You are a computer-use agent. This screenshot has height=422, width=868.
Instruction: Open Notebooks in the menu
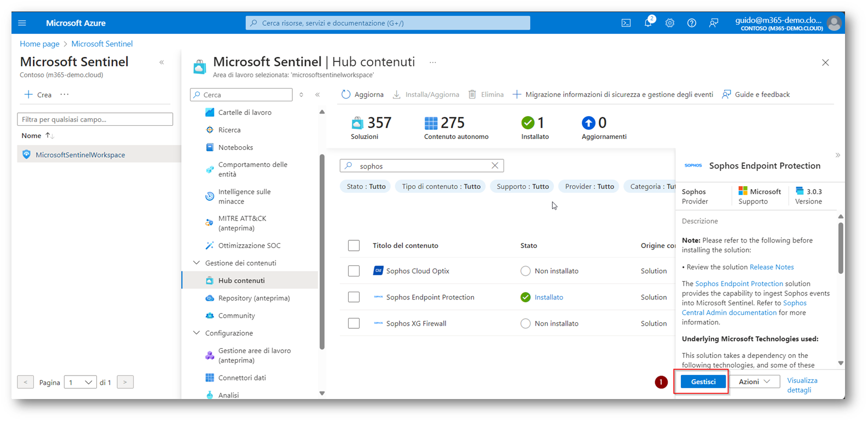coord(235,147)
